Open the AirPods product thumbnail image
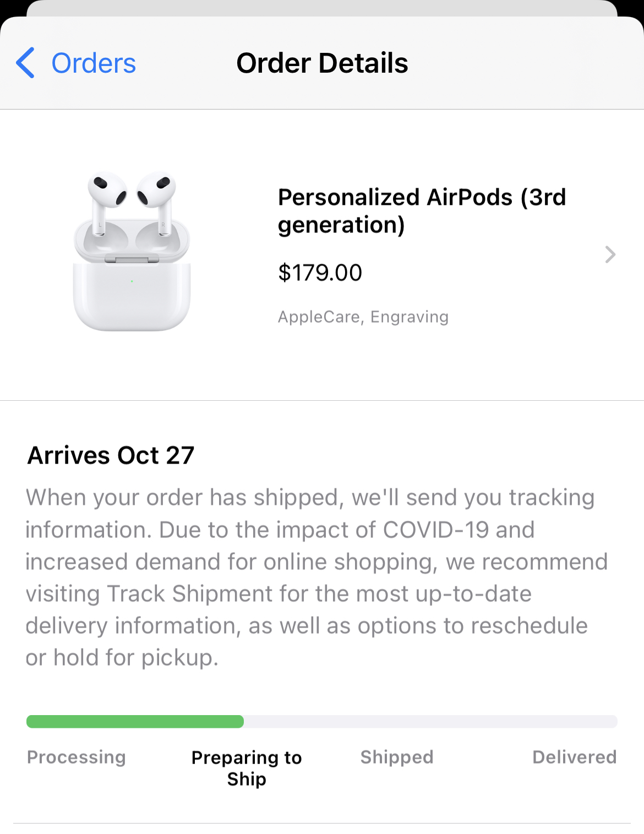 click(132, 252)
